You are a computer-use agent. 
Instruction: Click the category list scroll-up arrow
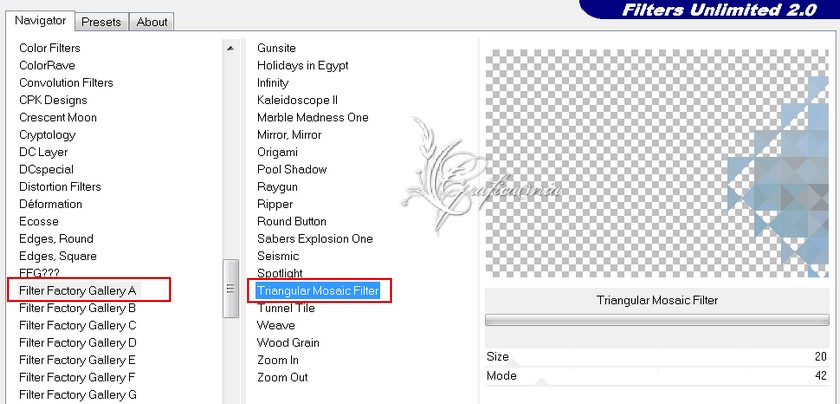(x=230, y=48)
